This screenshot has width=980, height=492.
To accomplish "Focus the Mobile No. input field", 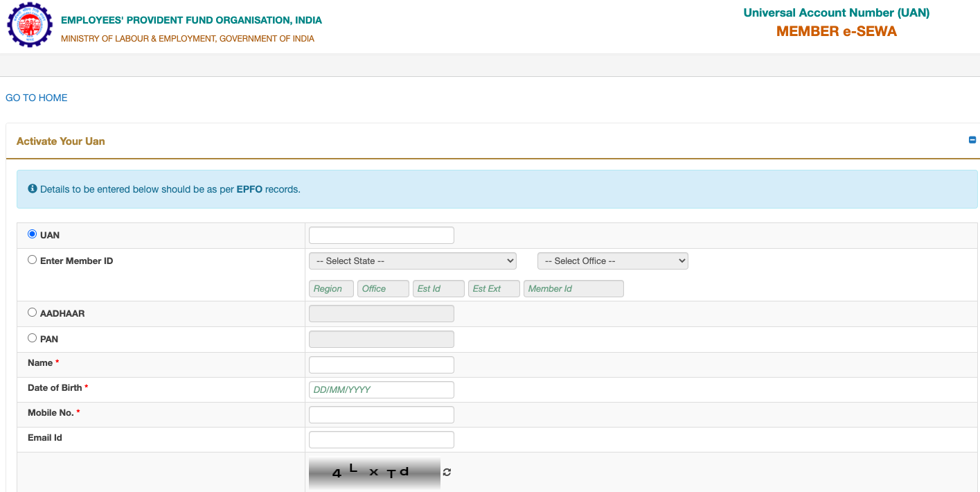I will 382,414.
